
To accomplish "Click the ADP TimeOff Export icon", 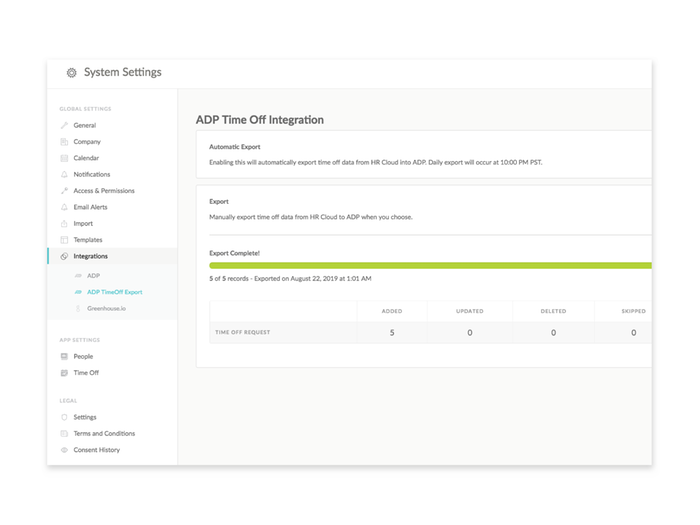I will click(78, 292).
